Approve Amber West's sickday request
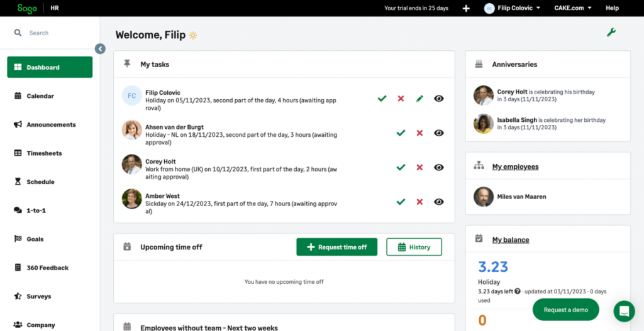The image size is (644, 331). 401,202
